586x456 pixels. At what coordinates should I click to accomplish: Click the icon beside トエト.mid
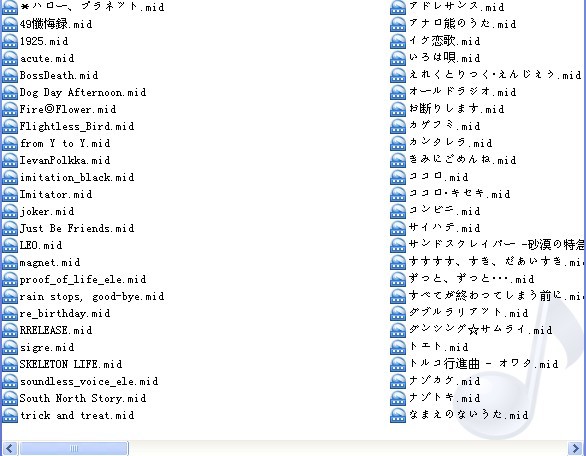tap(398, 347)
